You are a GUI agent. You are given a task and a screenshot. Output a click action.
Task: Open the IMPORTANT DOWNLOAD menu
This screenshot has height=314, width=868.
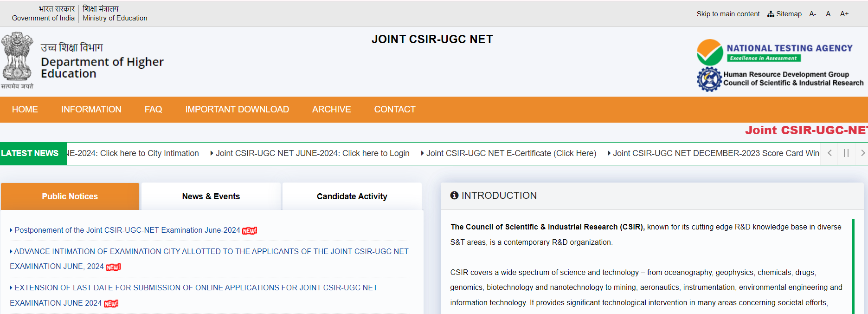[237, 110]
